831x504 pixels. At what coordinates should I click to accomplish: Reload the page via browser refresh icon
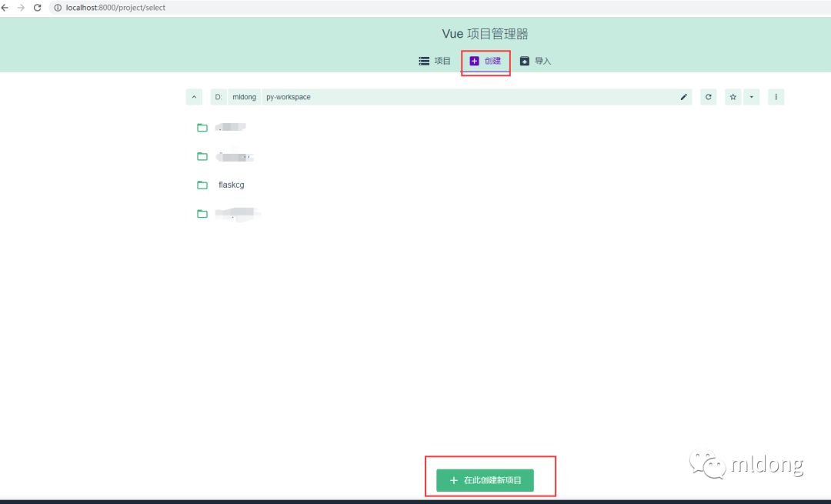37,8
